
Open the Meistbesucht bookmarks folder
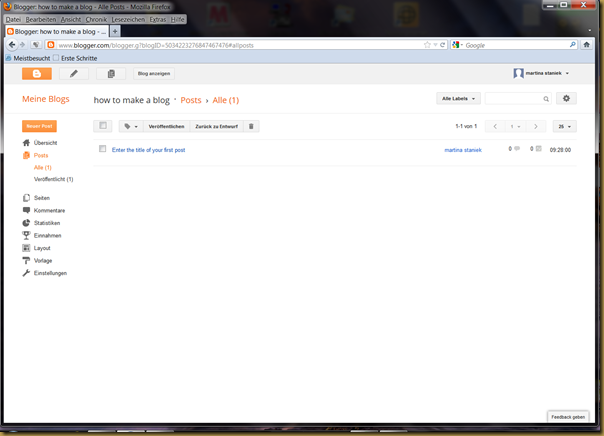click(28, 58)
